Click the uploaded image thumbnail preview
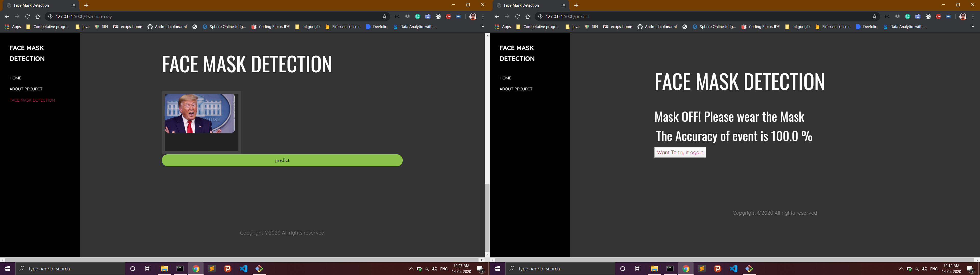The height and width of the screenshot is (275, 980). coord(200,113)
